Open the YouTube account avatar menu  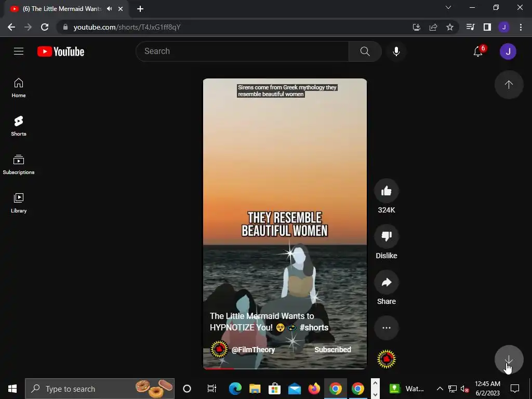click(x=508, y=51)
